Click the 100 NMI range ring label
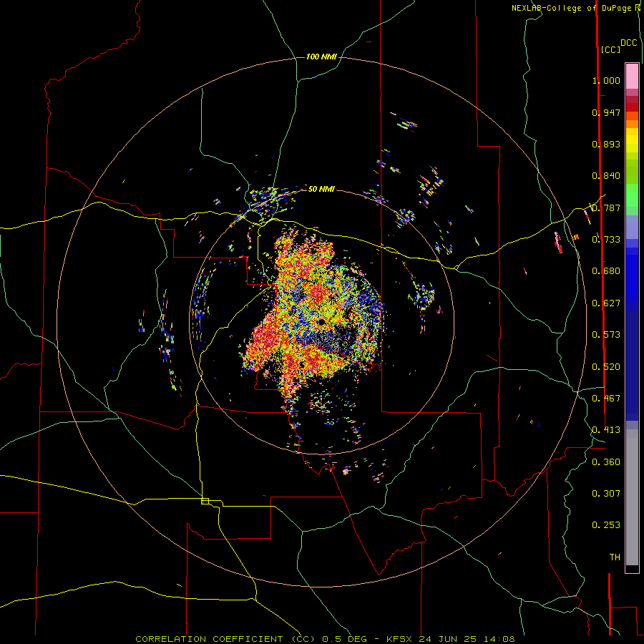Screen dimensions: 644x644 coord(321,57)
